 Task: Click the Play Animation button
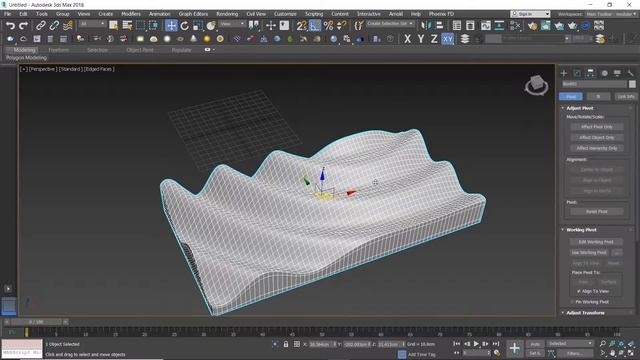[x=476, y=344]
